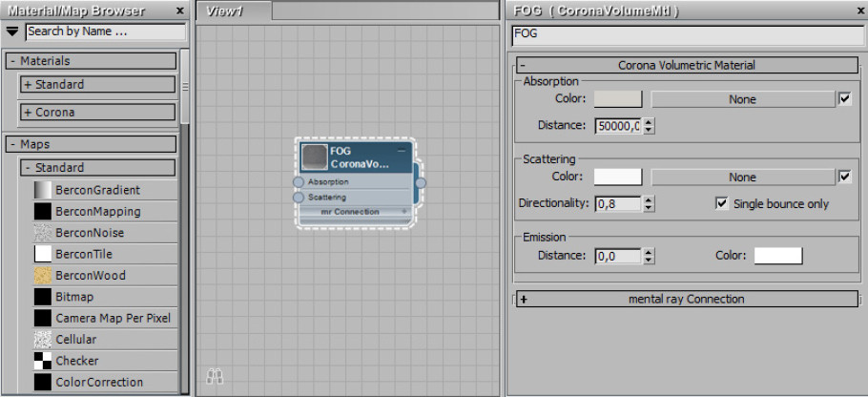Click the FOG CoronaVo... node title
The image size is (868, 397).
(360, 157)
